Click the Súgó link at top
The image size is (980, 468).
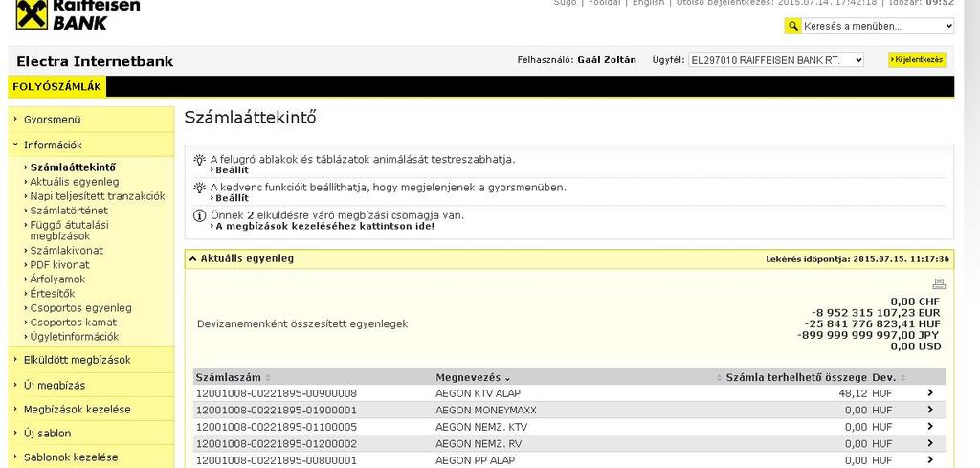565,3
